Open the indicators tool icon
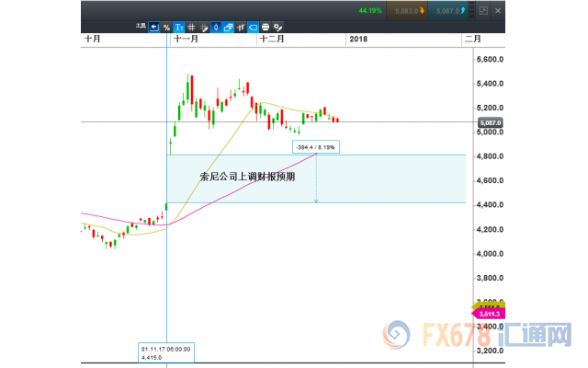This screenshot has width=588, height=368. coord(241,27)
